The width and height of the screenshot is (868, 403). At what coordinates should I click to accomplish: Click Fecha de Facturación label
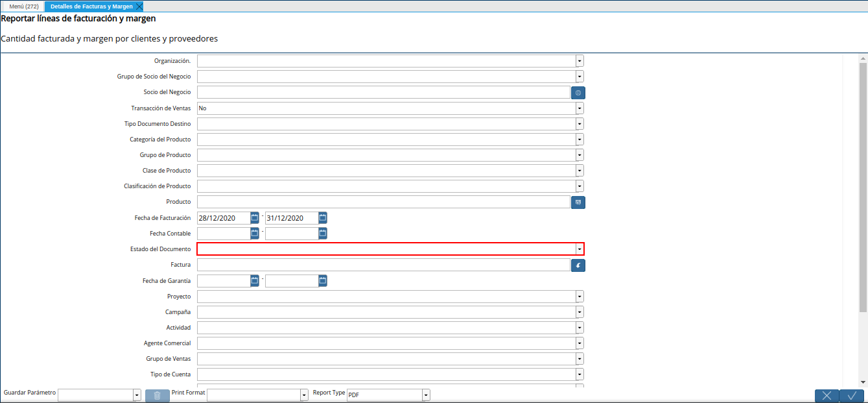click(x=163, y=218)
